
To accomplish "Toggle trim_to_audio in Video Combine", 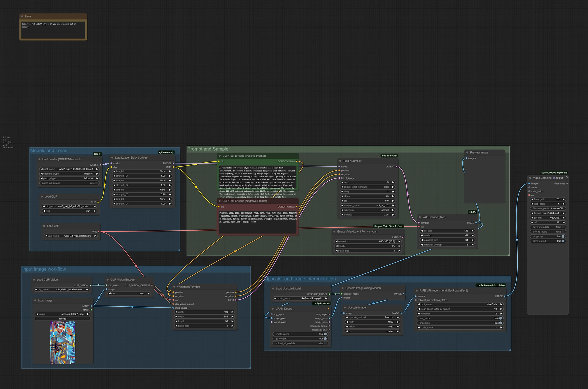I will (x=548, y=232).
